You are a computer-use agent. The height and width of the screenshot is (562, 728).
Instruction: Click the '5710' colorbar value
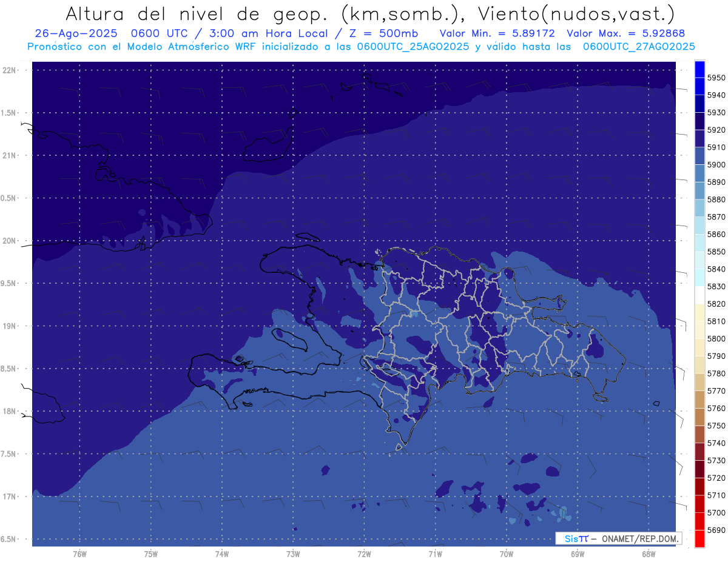click(716, 495)
